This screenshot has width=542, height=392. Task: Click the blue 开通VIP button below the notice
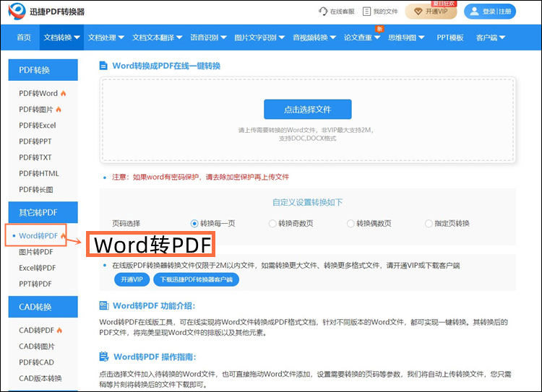132,279
